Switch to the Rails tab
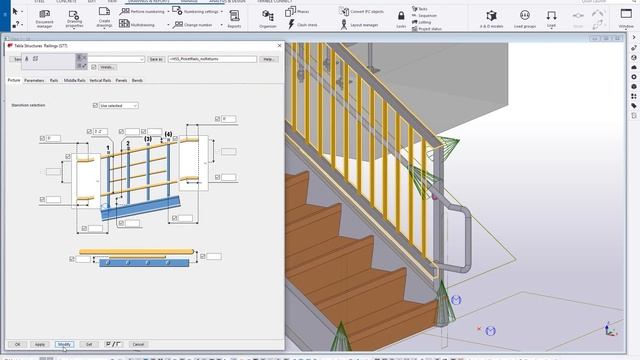640x360 pixels. [54, 80]
